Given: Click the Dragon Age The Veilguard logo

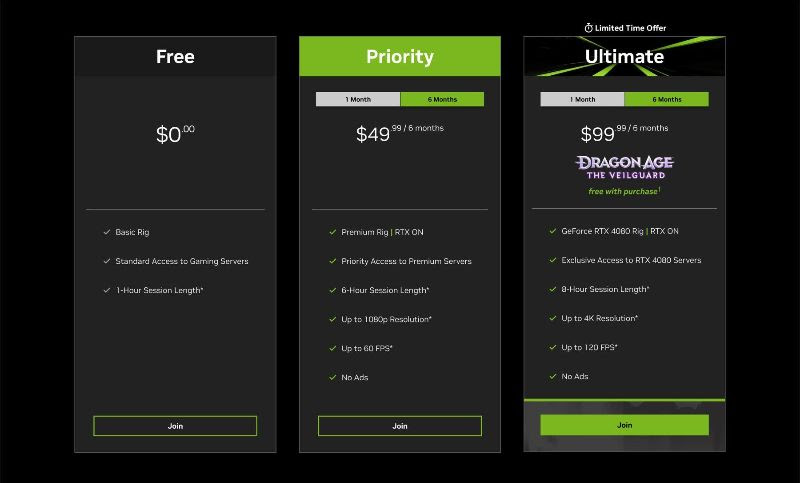Looking at the screenshot, I should [624, 168].
